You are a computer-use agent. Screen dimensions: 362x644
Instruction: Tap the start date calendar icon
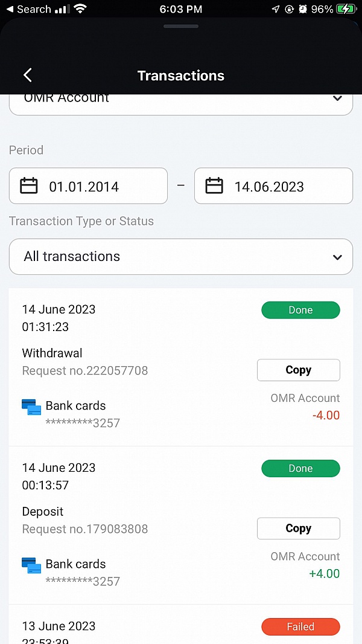pyautogui.click(x=29, y=185)
